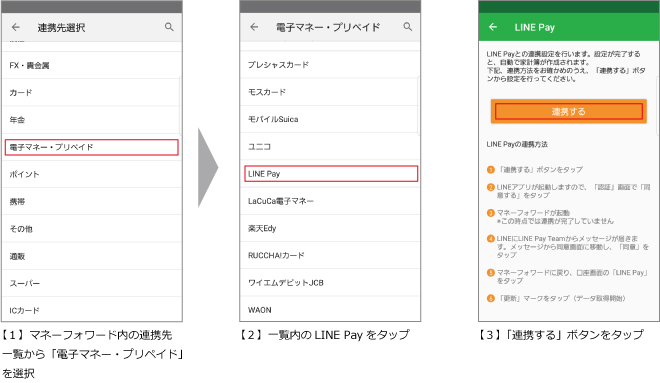Click LINE Pay header title
Viewport: 660px width, 383px height.
click(535, 27)
